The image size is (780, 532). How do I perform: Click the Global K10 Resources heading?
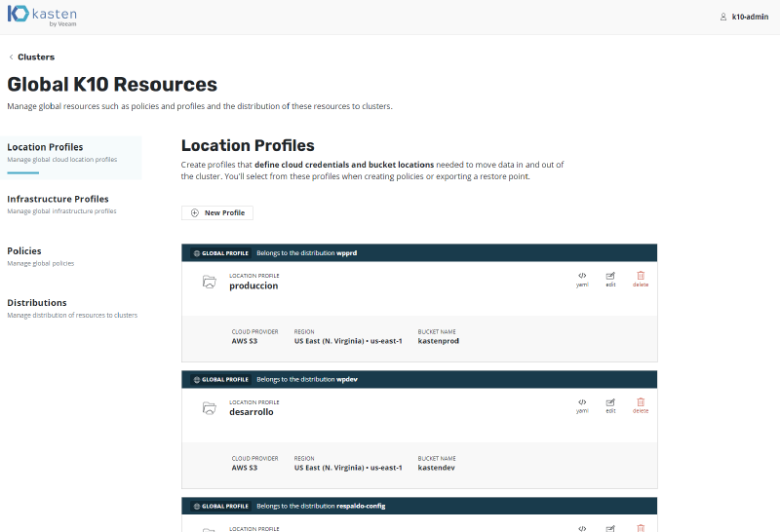pos(112,85)
